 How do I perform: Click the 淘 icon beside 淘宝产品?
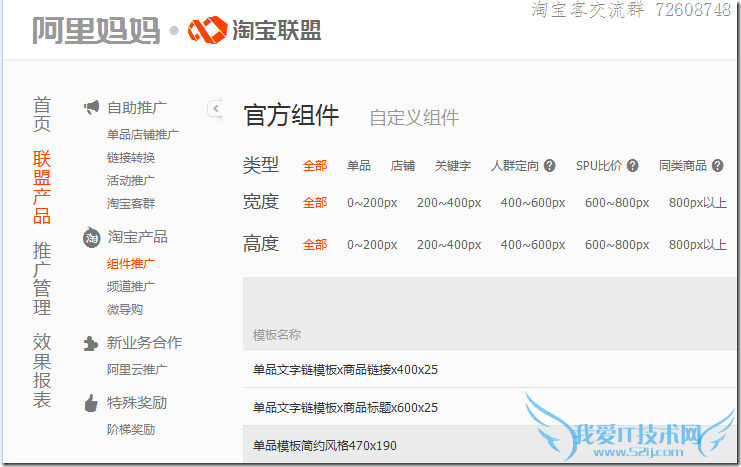point(92,237)
